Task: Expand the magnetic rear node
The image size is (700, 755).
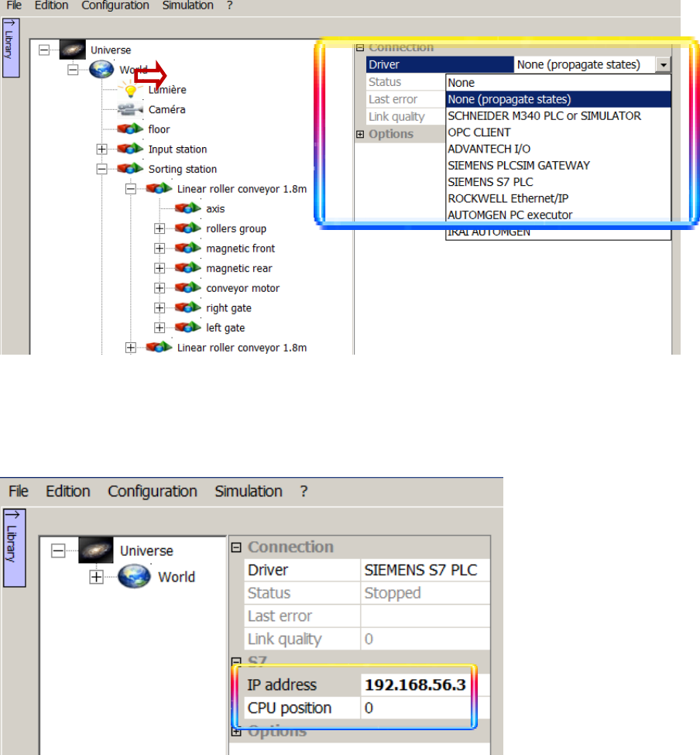Action: click(x=160, y=268)
